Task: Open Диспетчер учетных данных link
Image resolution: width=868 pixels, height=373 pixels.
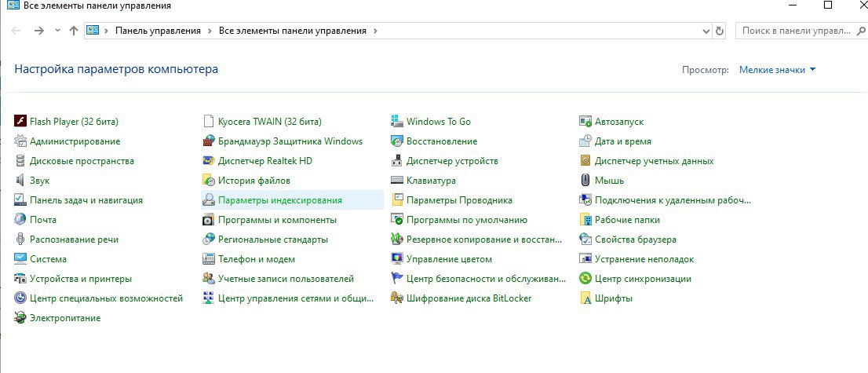Action: pos(655,161)
